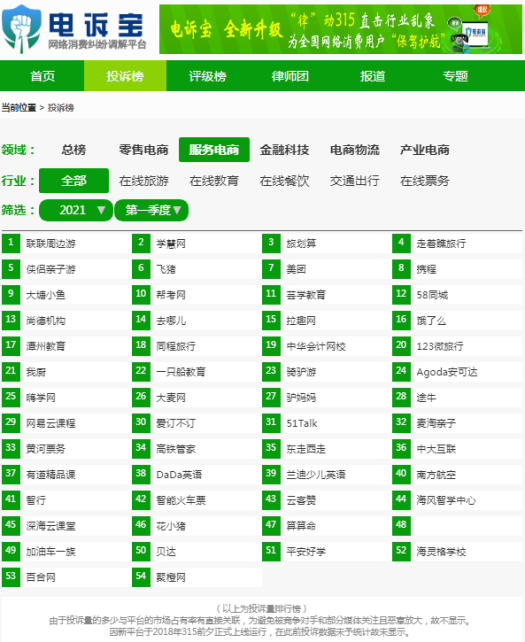Open rank 52 entry 海灵格学校
The image size is (525, 642).
pyautogui.click(x=441, y=552)
